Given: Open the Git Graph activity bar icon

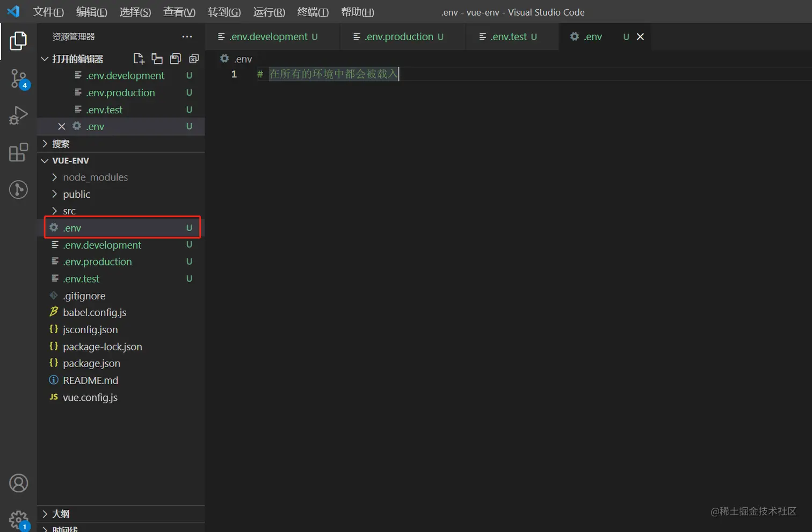Looking at the screenshot, I should coord(18,190).
